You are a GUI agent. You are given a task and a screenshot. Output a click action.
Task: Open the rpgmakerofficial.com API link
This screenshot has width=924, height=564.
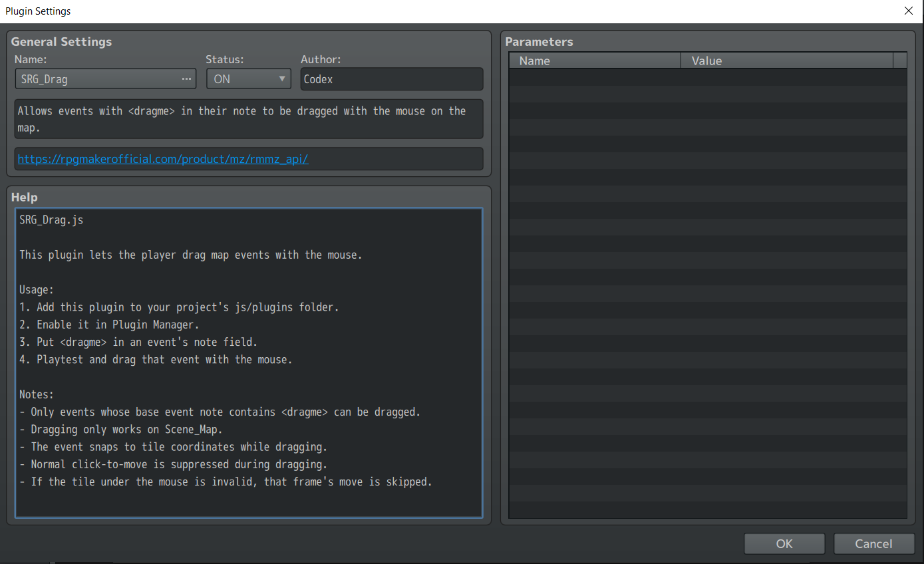tap(163, 160)
